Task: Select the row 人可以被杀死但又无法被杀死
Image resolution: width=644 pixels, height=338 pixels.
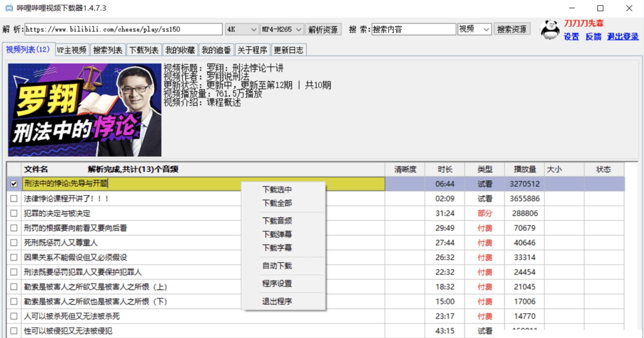Action: click(315, 316)
